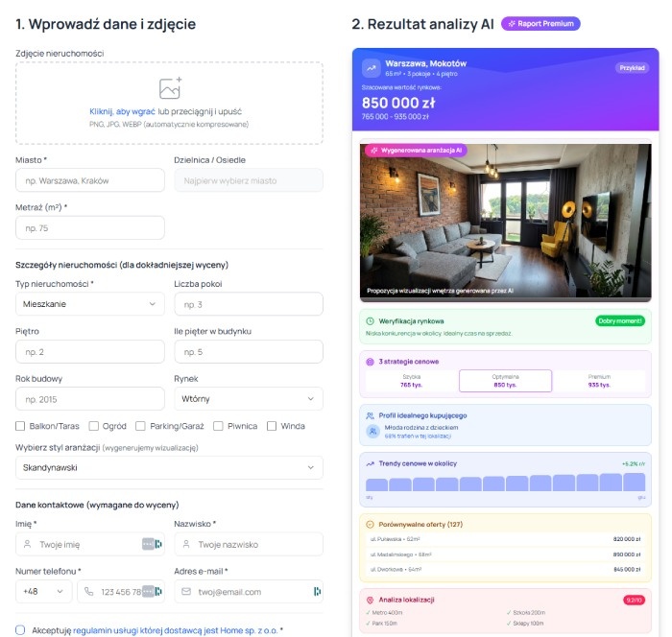Click the Szkoła 200m entry
This screenshot has width=672, height=637.
(x=526, y=613)
